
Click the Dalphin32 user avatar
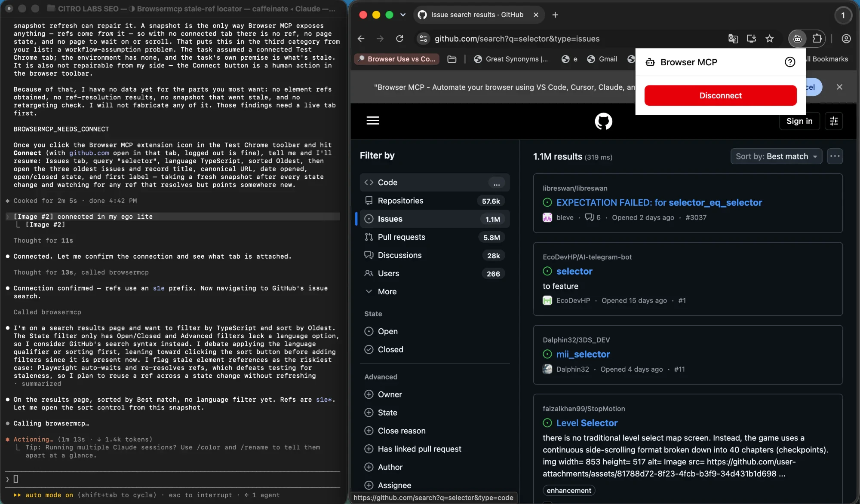[x=547, y=369]
